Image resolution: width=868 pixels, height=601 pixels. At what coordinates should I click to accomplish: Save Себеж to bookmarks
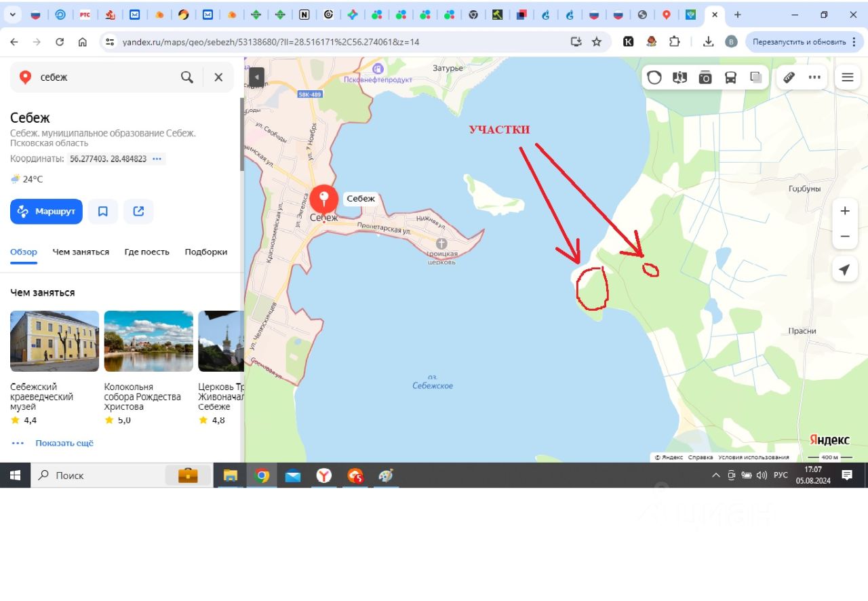click(x=103, y=212)
